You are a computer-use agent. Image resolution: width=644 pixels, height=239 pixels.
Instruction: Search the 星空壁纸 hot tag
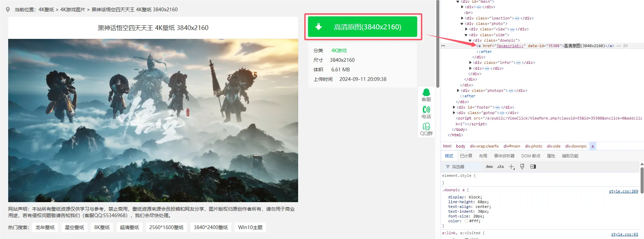point(74,227)
